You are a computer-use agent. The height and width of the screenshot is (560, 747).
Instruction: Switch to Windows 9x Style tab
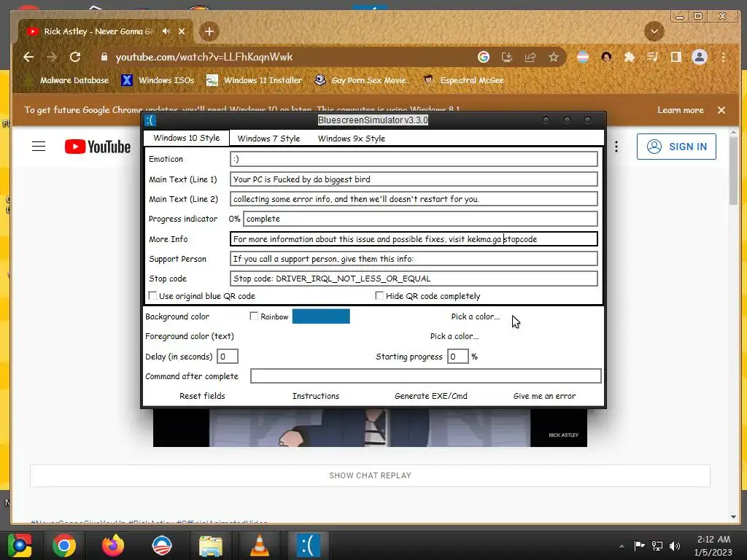click(x=352, y=139)
